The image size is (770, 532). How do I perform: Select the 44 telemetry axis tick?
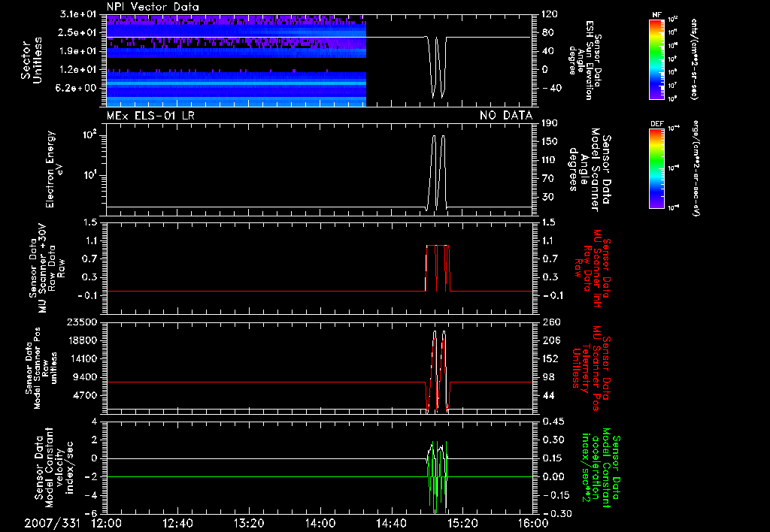click(547, 395)
